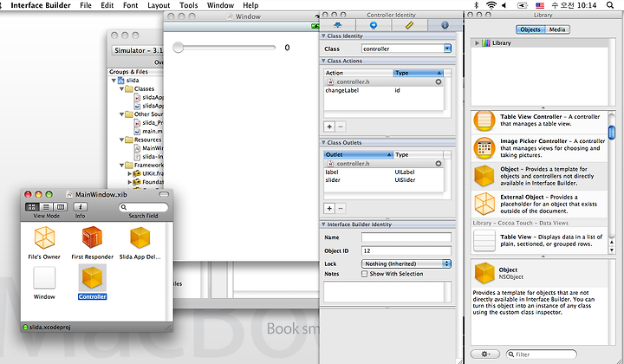
Task: Open the Attributes inspector tab
Action: tap(337, 25)
